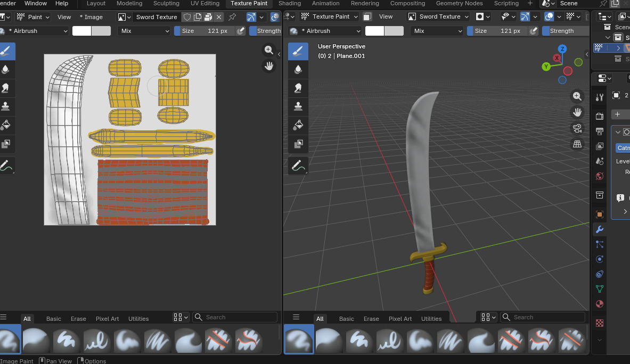Select the Soften tool in 3D viewport toolbar
The height and width of the screenshot is (364, 630).
point(298,69)
